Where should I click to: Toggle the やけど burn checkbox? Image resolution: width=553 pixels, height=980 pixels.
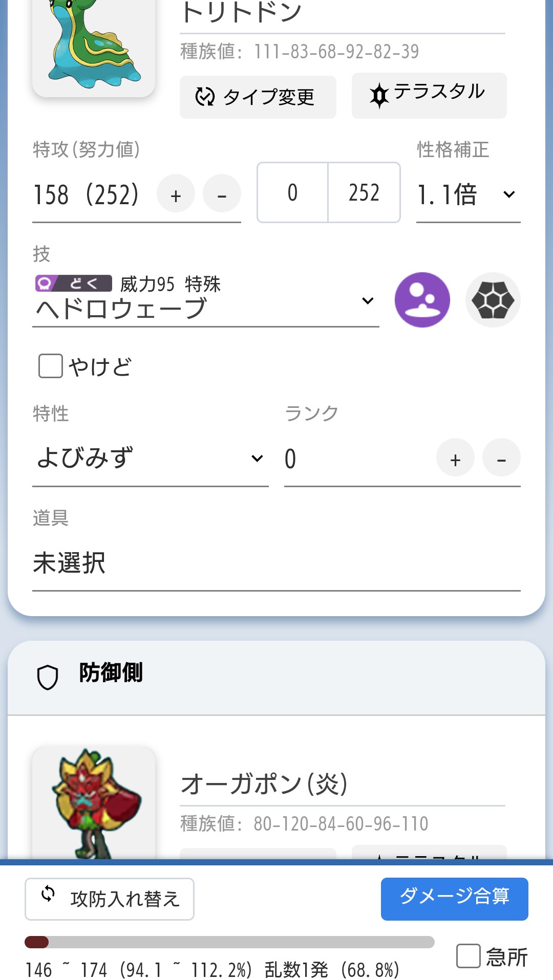(51, 366)
